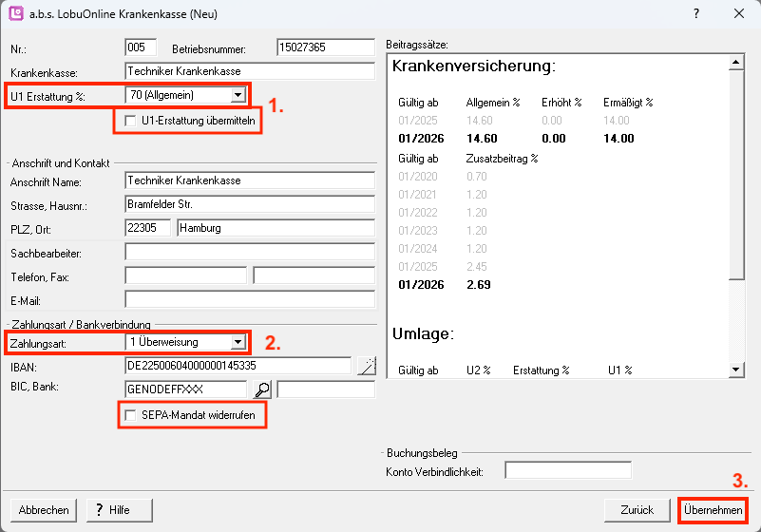Click the Sachbearbeiter input field
The height and width of the screenshot is (532, 761).
click(x=250, y=252)
